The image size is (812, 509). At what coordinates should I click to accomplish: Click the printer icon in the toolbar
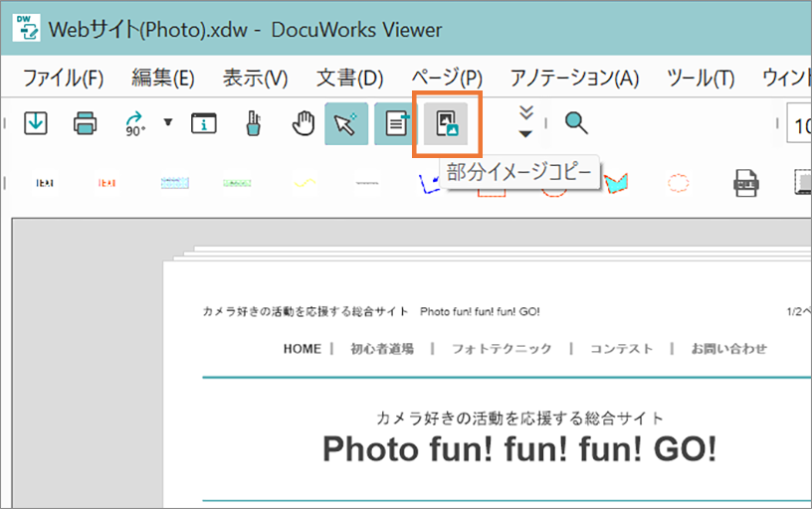[85, 123]
